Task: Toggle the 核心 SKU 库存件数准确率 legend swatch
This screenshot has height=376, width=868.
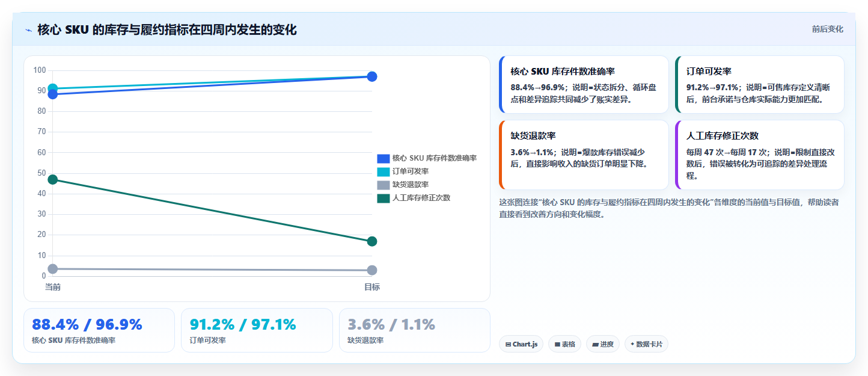Action: point(384,158)
